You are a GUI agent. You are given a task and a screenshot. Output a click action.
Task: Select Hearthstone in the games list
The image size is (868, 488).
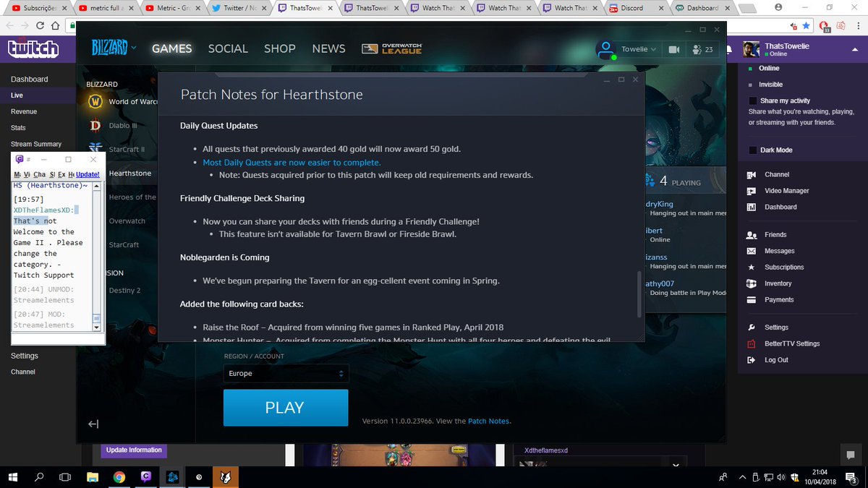tap(129, 174)
